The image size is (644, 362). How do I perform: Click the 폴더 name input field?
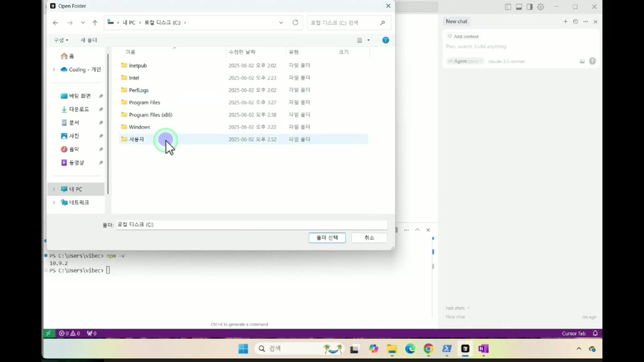(x=252, y=225)
